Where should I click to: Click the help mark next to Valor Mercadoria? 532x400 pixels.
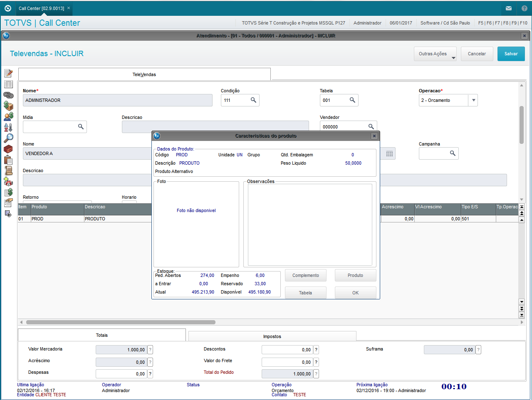[x=150, y=350]
